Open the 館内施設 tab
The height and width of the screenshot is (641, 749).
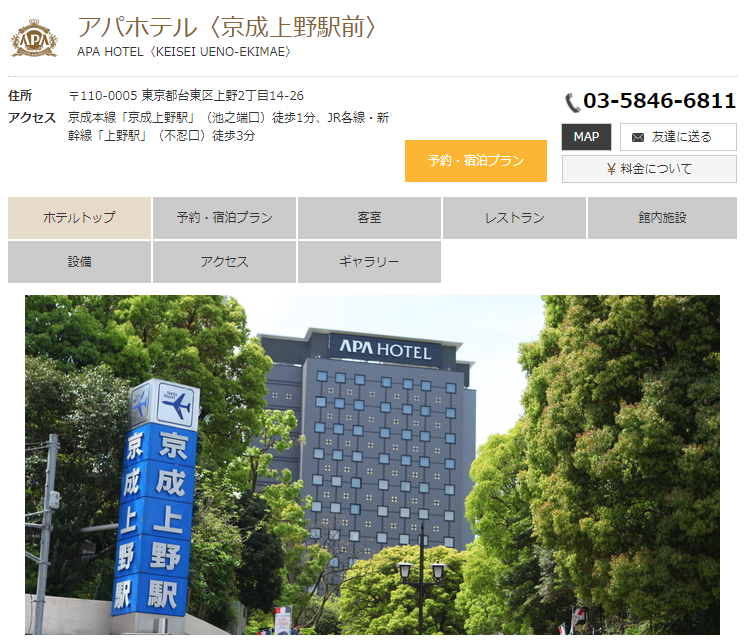[662, 218]
